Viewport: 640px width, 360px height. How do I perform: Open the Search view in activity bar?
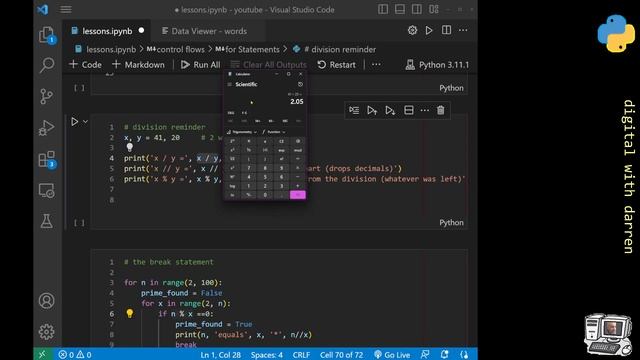pos(47,65)
